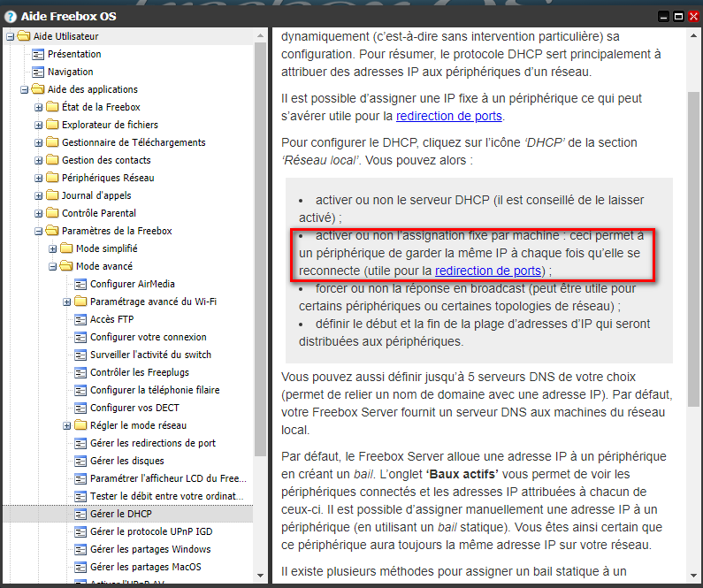Viewport: 703px width, 588px height.
Task: Click the Aide Utilisateur folder icon
Action: click(x=24, y=36)
